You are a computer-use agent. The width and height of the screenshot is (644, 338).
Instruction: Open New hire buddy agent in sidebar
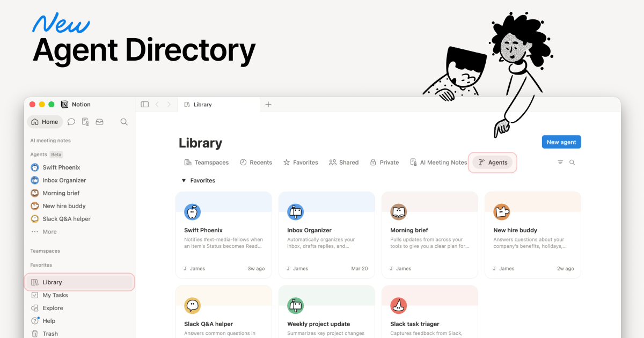(x=64, y=206)
